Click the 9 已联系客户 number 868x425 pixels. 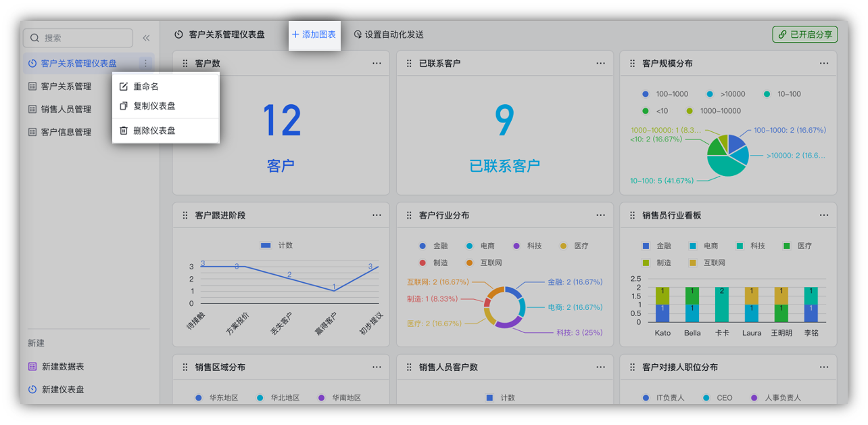[505, 121]
